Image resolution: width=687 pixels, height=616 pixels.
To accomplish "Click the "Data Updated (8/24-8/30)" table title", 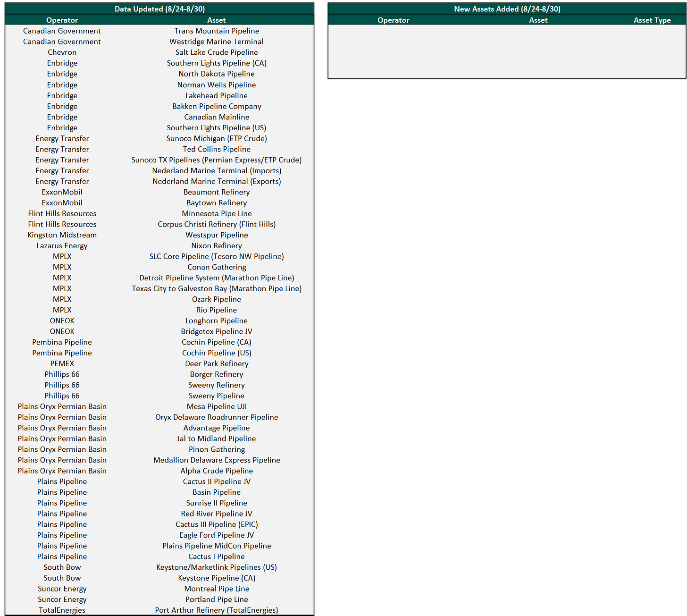I will (x=159, y=9).
